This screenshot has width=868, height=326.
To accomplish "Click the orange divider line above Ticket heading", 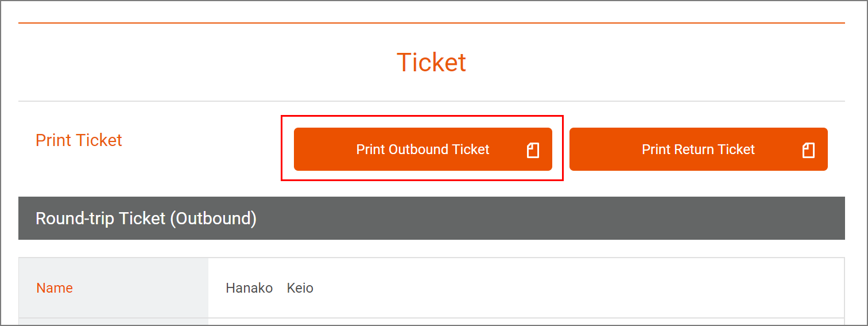I will (431, 23).
